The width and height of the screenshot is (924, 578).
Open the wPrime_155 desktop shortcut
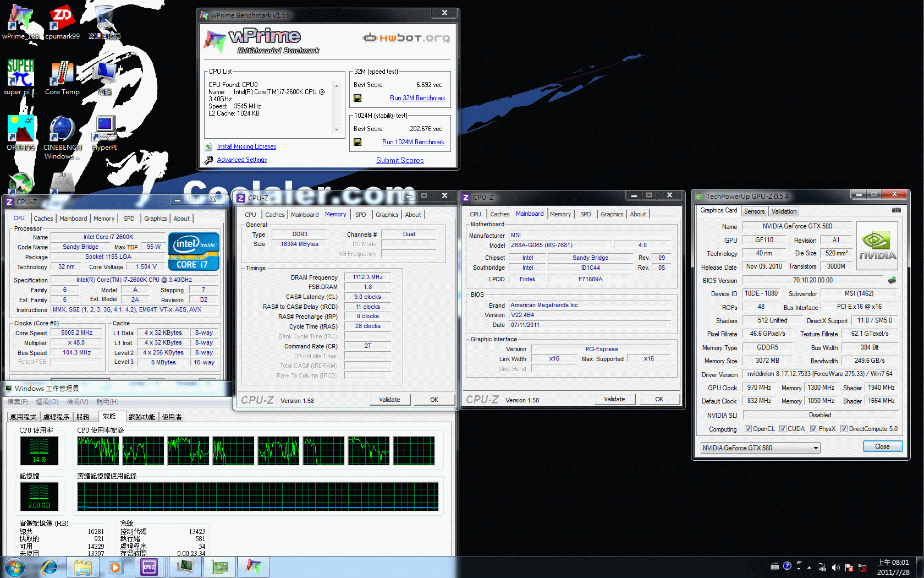click(21, 22)
